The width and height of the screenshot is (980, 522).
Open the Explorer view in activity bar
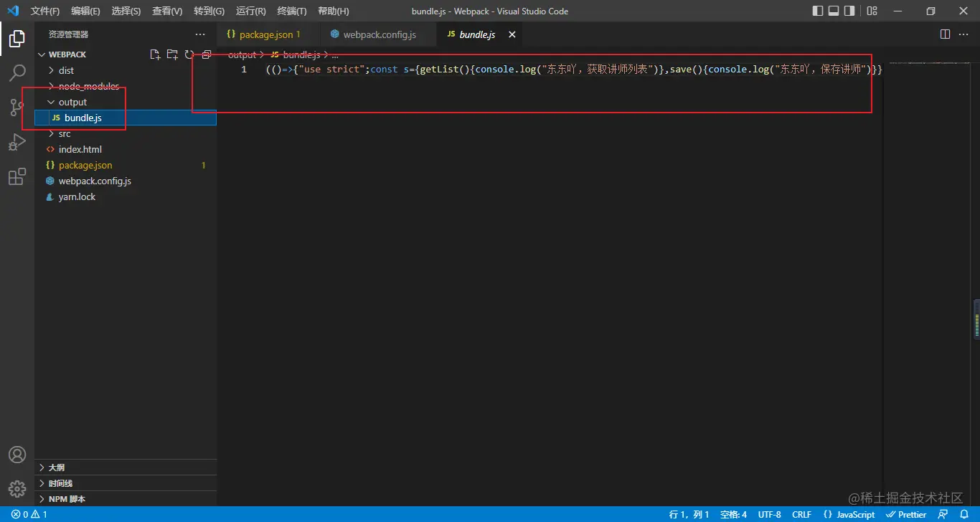[17, 38]
